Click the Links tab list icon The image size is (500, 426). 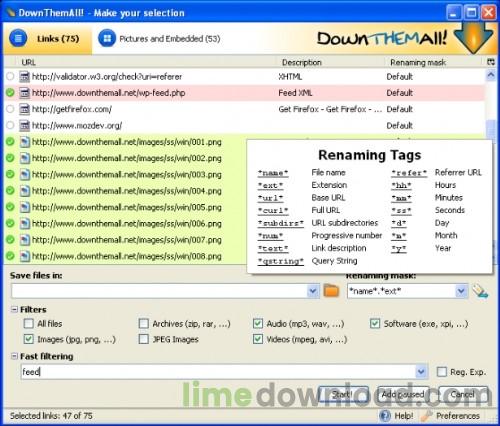coord(18,39)
